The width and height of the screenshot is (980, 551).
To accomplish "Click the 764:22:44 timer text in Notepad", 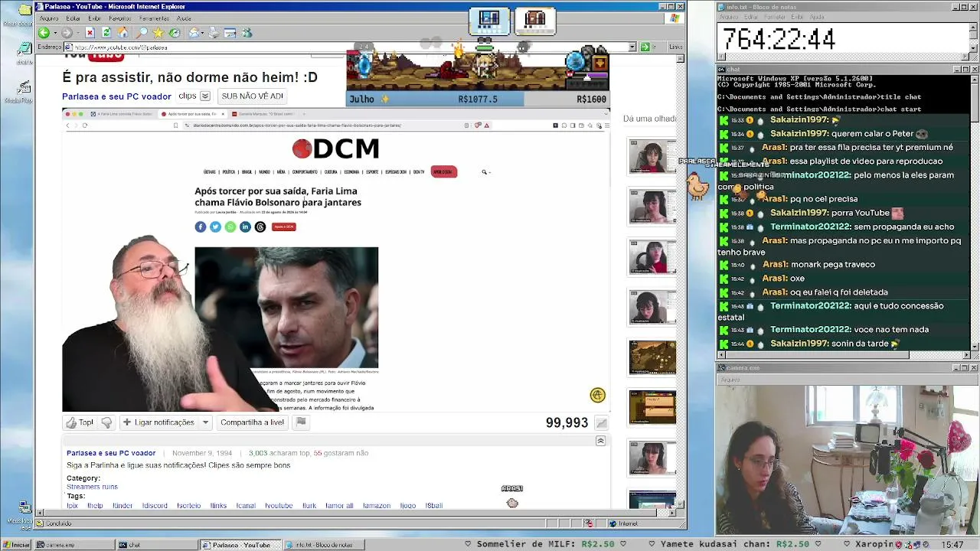I will pos(779,39).
